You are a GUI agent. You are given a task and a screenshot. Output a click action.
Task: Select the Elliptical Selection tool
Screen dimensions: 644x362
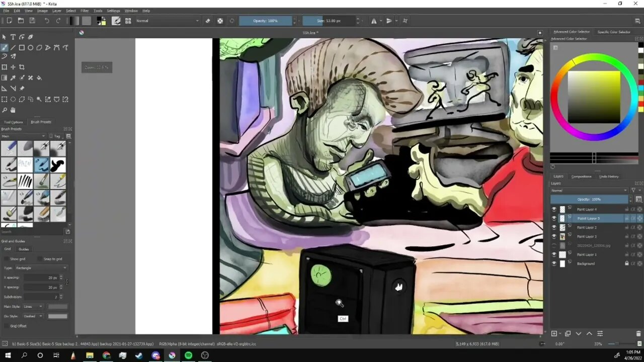[13, 99]
